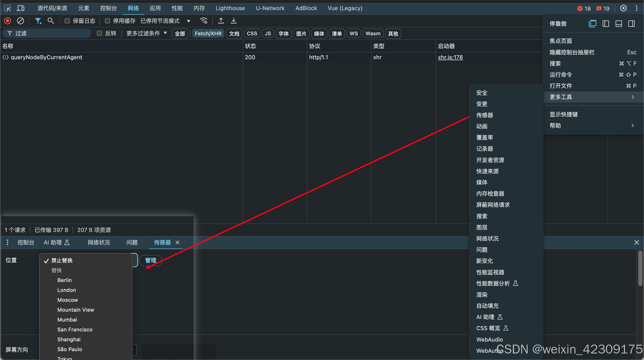Clear the network log with the clear icon
The image size is (644, 360).
click(x=21, y=21)
